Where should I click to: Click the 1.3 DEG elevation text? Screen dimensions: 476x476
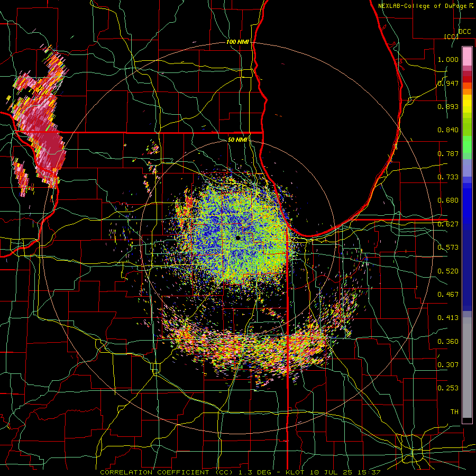coord(254,472)
